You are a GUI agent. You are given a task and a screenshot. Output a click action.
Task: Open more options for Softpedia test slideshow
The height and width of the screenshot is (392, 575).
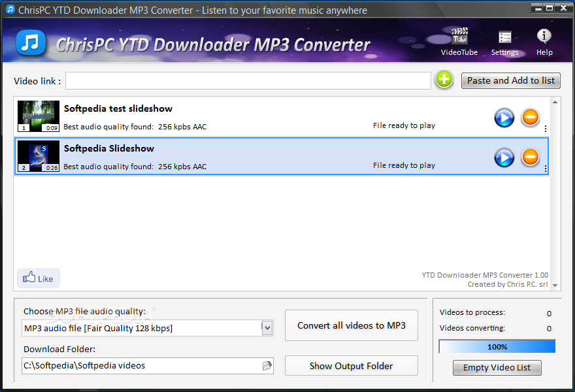pyautogui.click(x=546, y=129)
